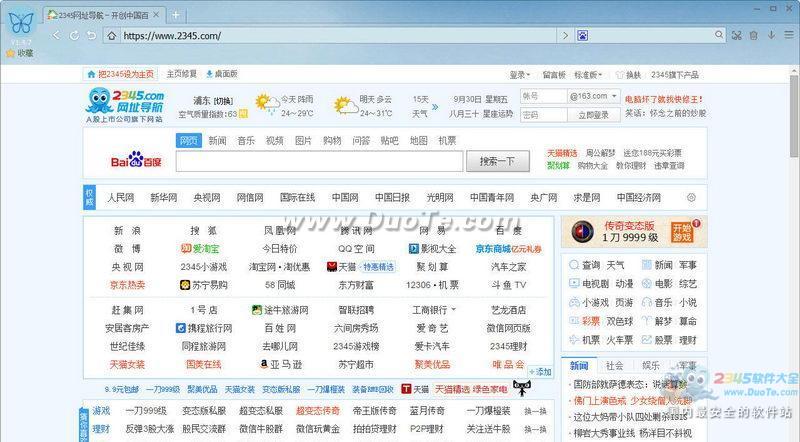Open the browser hamburger menu
Screen dimensions: 800x442
tap(789, 35)
